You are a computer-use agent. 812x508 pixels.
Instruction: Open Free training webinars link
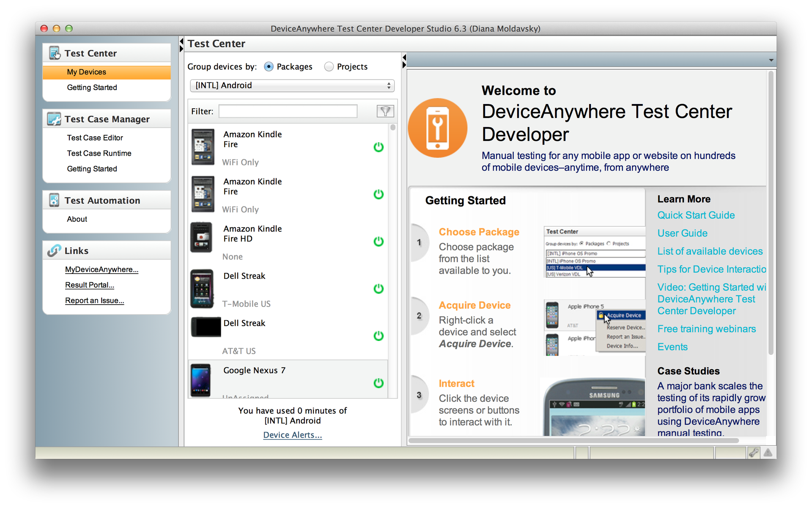point(706,329)
